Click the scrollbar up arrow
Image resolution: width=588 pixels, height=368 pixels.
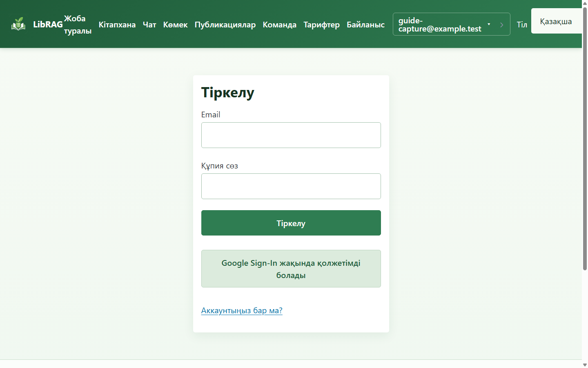click(585, 3)
